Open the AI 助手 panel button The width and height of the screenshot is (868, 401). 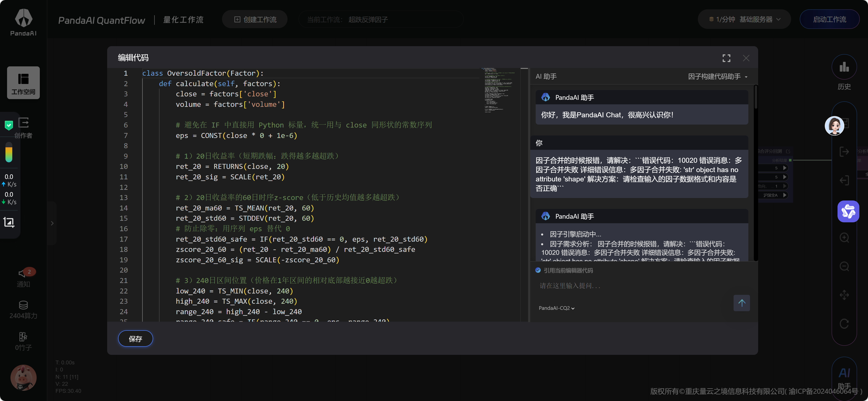(x=844, y=378)
